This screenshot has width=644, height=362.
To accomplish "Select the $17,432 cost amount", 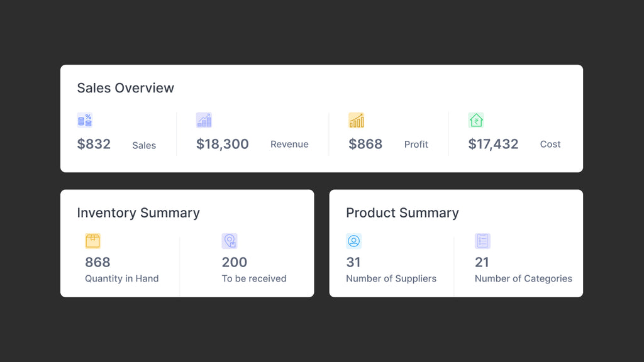I will [x=493, y=144].
